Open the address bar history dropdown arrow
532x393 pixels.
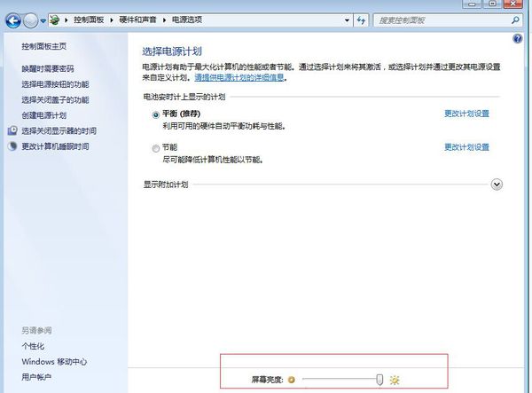[347, 20]
